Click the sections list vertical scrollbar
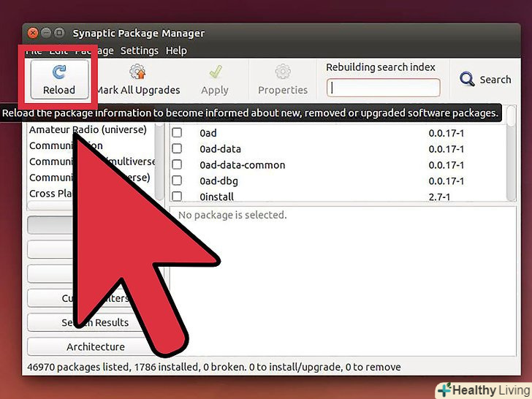The image size is (532, 399). (x=159, y=161)
